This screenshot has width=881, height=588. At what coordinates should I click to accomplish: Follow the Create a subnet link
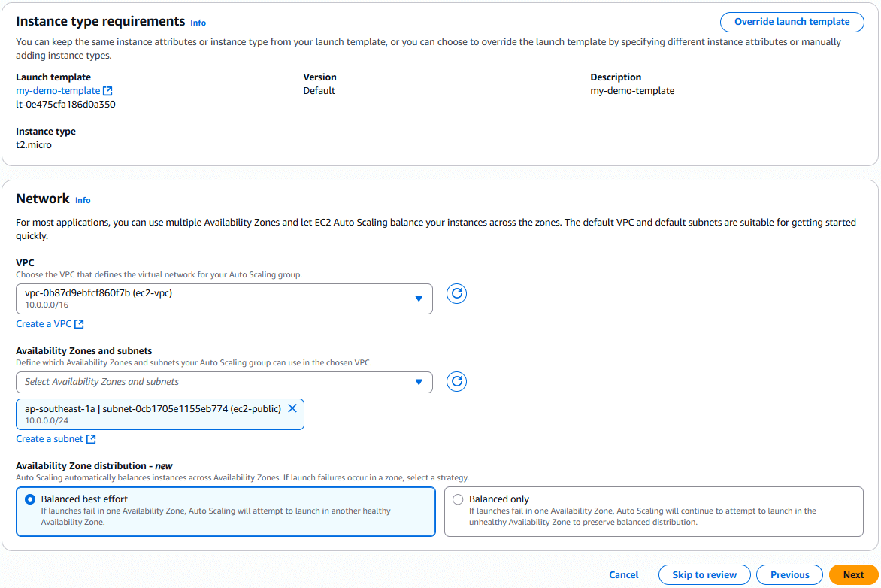click(x=50, y=439)
